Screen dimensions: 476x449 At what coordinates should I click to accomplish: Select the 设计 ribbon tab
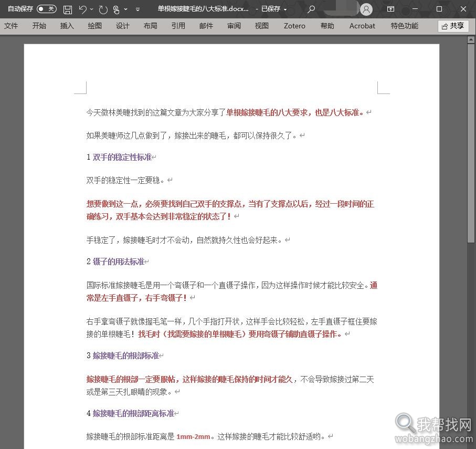[123, 26]
